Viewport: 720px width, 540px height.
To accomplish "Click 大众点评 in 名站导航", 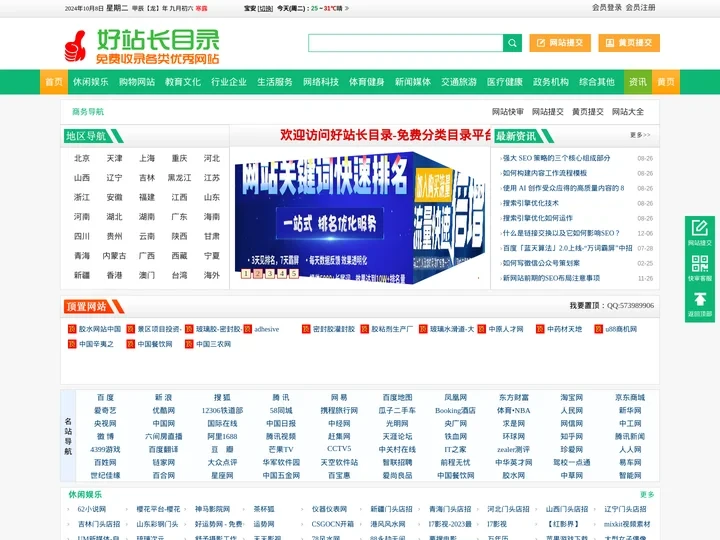I will point(222,462).
